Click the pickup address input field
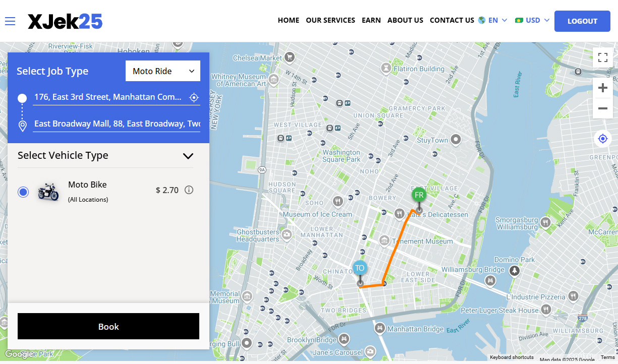The image size is (618, 364). [x=108, y=97]
